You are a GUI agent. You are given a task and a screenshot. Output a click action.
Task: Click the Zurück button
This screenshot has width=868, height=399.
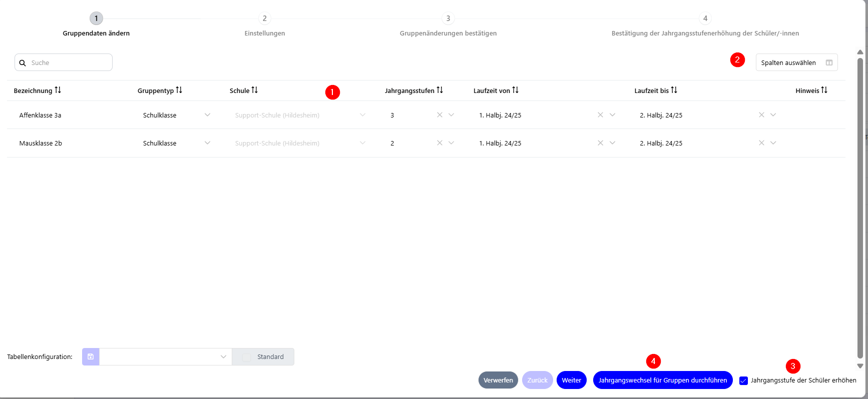click(x=538, y=380)
